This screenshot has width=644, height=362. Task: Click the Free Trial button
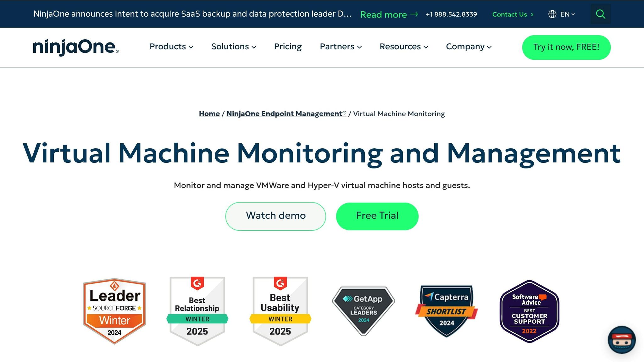(x=377, y=216)
